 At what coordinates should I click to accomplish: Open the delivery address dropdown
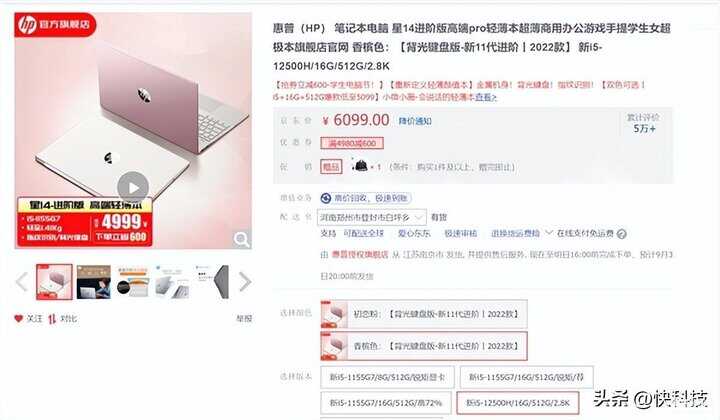(x=371, y=217)
